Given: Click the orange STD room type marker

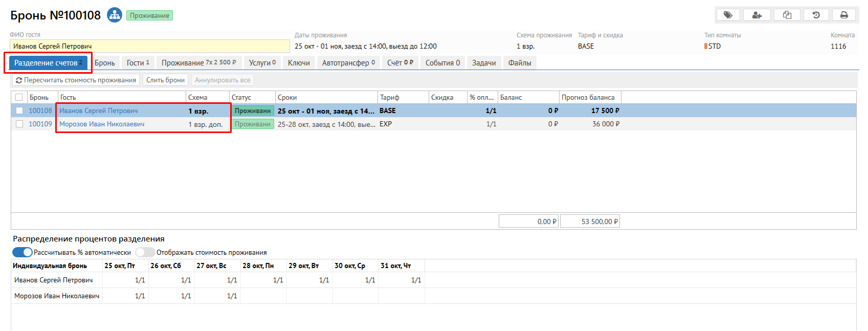Looking at the screenshot, I should (x=706, y=46).
